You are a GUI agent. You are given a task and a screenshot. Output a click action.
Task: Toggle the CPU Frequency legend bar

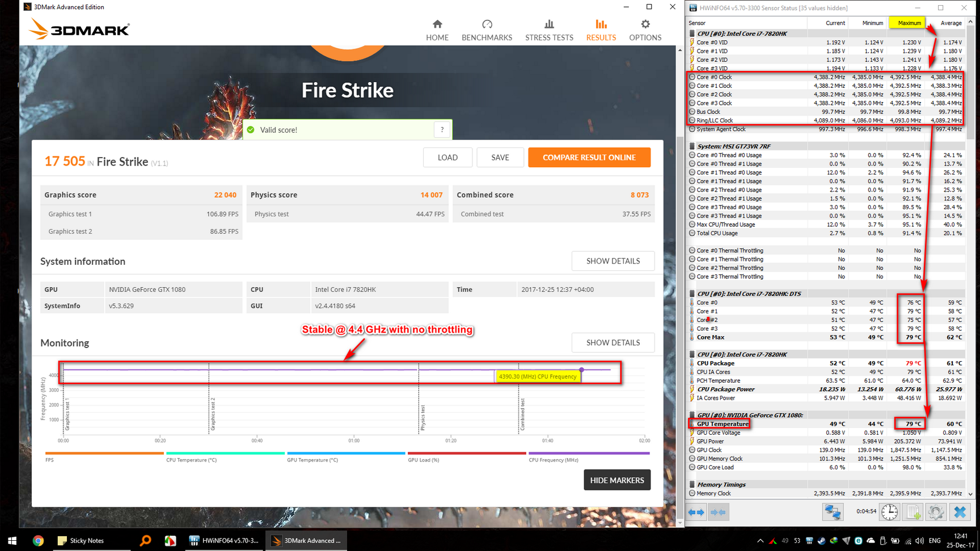pyautogui.click(x=589, y=453)
